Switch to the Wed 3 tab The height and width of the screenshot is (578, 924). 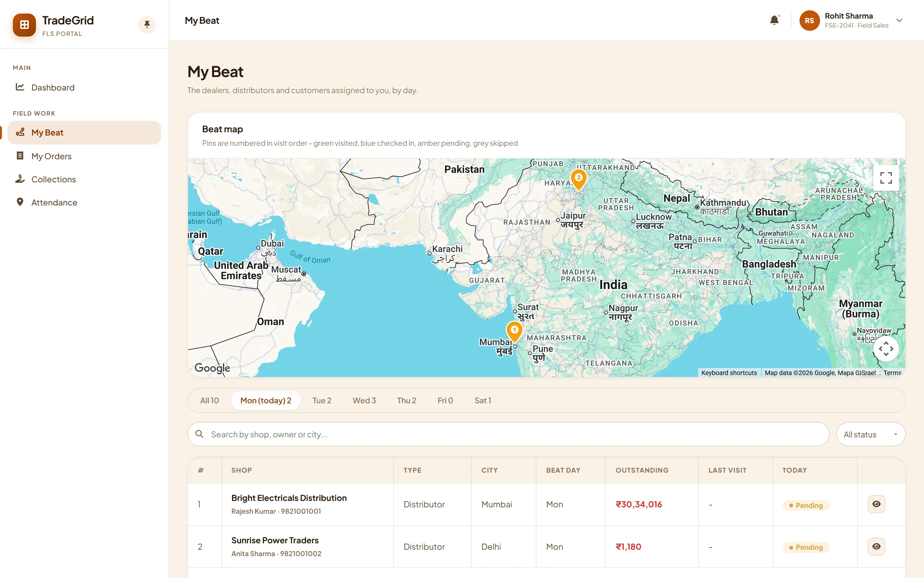click(364, 401)
